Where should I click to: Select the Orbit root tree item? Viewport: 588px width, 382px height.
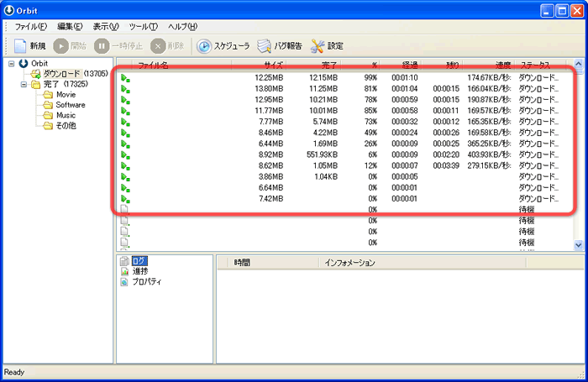click(39, 63)
